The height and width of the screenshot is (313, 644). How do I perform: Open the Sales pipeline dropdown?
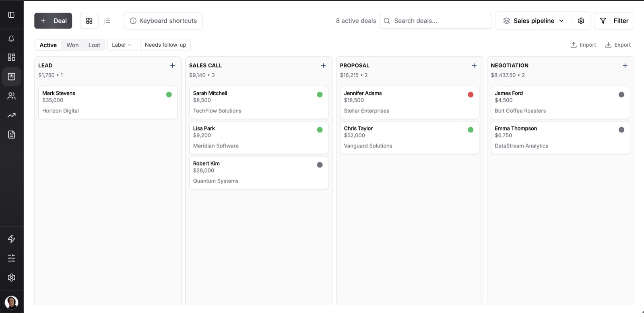click(x=534, y=21)
